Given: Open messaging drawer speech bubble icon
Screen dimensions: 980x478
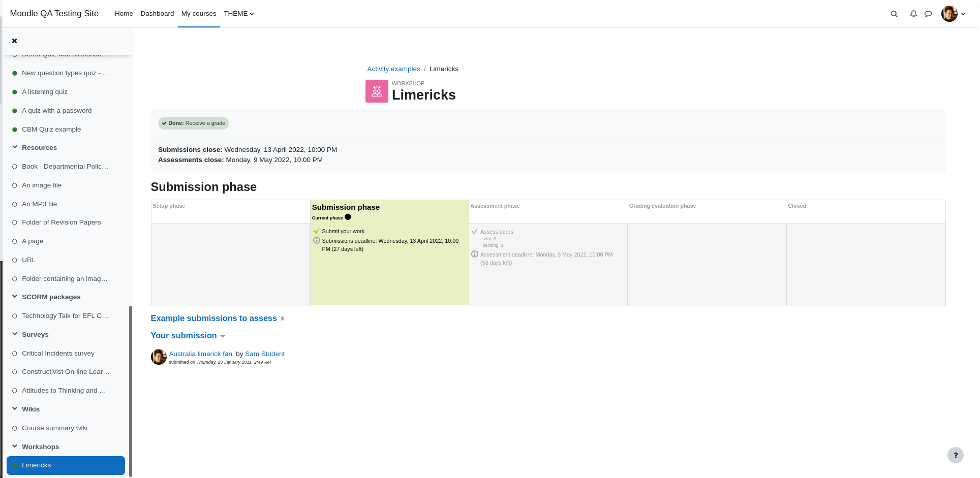Looking at the screenshot, I should coord(928,14).
